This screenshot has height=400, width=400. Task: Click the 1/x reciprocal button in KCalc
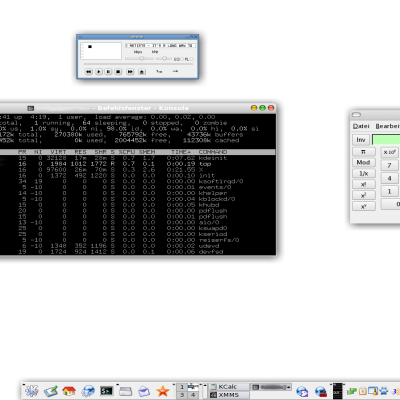click(364, 173)
